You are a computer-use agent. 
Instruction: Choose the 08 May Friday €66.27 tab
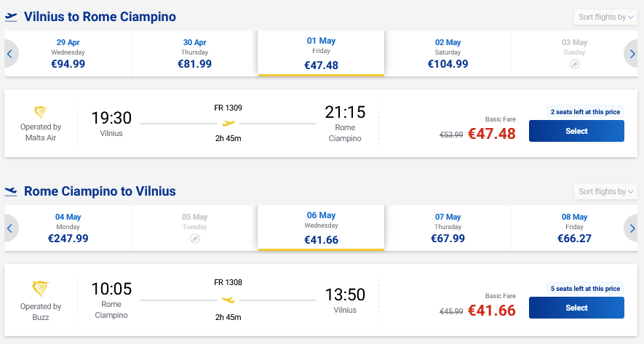(574, 228)
